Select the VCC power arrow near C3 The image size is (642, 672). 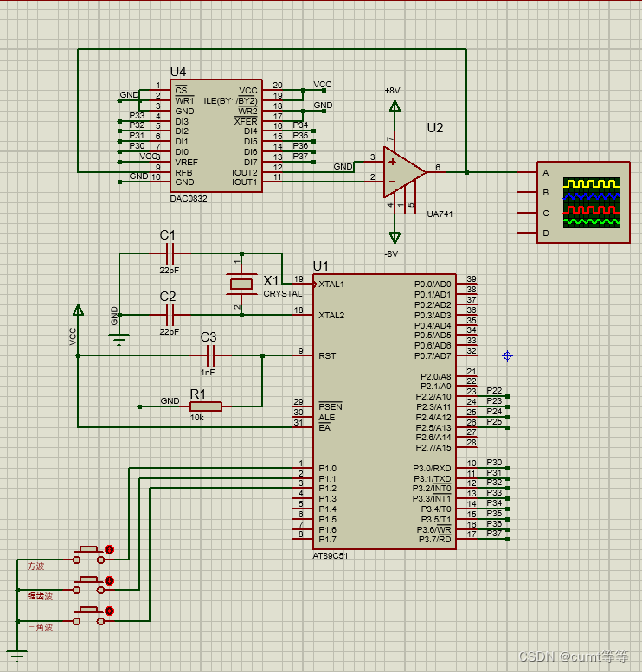pos(79,310)
